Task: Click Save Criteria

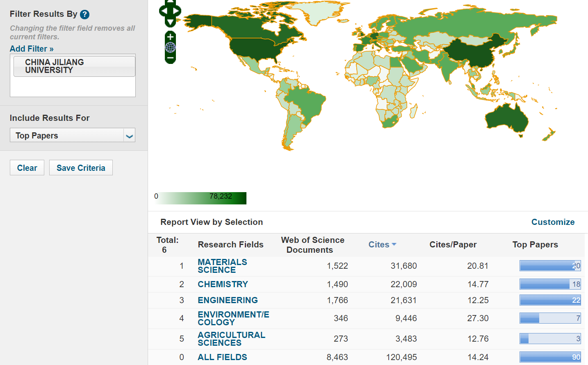Action: click(81, 168)
